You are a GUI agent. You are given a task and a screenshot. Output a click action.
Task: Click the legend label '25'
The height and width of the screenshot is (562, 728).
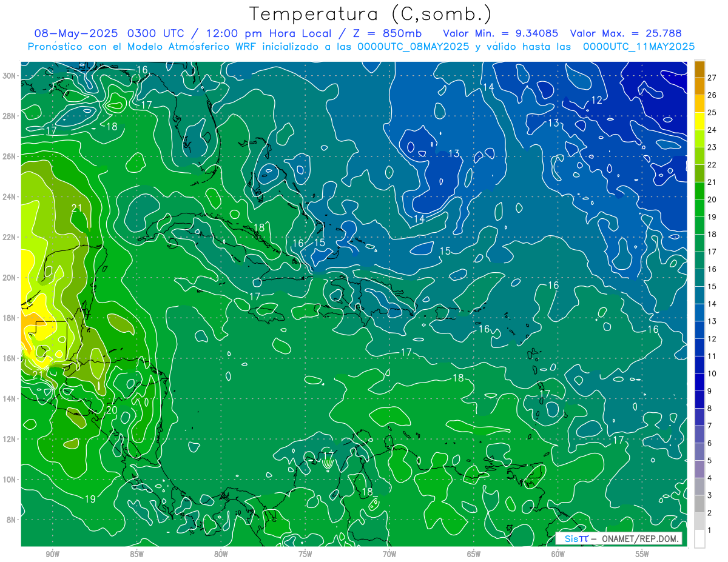click(x=712, y=113)
